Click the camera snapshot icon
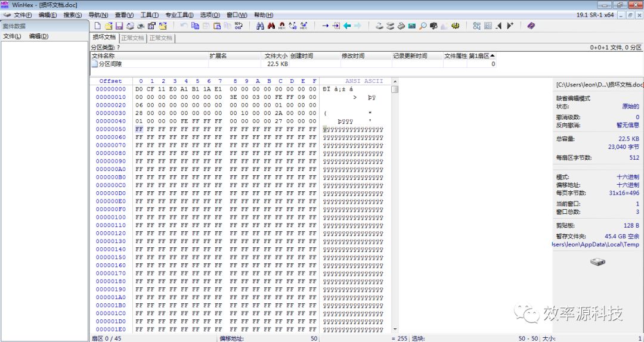The height and width of the screenshot is (342, 644). coord(434,26)
